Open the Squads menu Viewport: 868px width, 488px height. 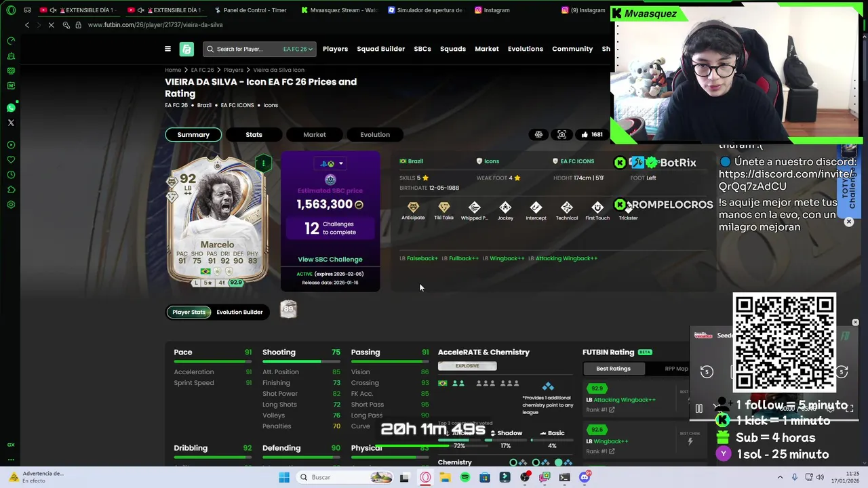(x=453, y=49)
